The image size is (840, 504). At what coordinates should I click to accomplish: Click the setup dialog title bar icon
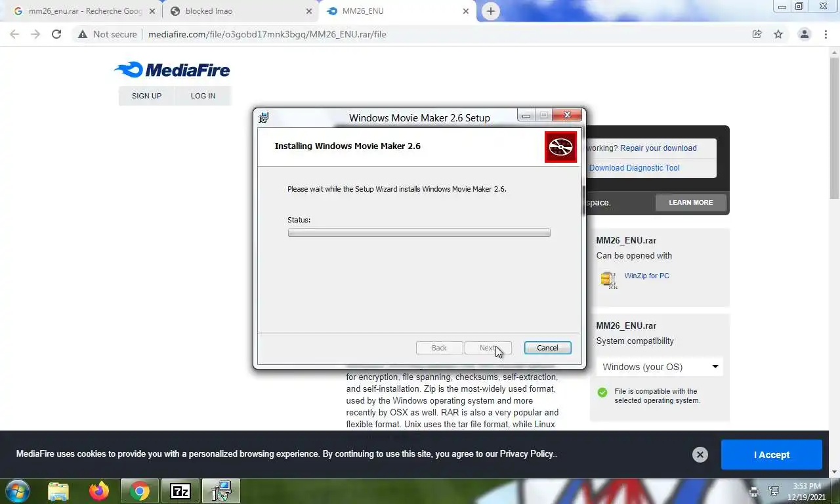click(264, 117)
